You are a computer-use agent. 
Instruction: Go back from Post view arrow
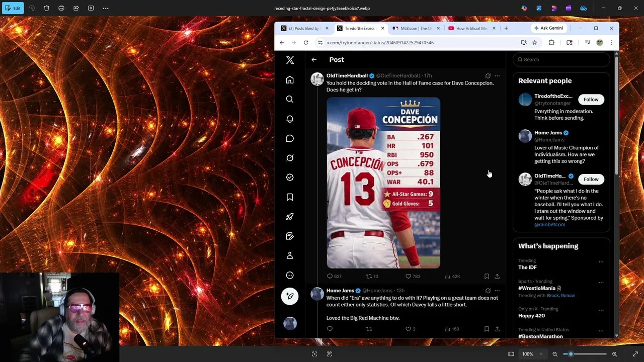[314, 60]
